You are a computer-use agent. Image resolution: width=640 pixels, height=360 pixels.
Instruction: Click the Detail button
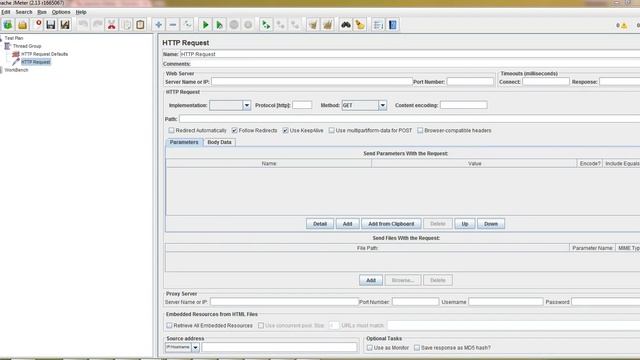(320, 224)
